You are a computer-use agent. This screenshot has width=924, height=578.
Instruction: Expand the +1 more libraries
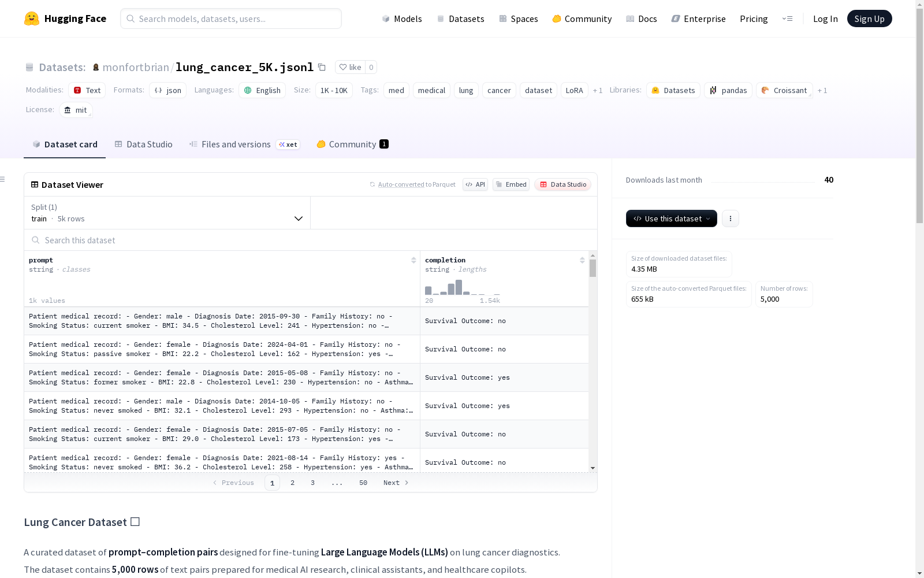pos(822,91)
